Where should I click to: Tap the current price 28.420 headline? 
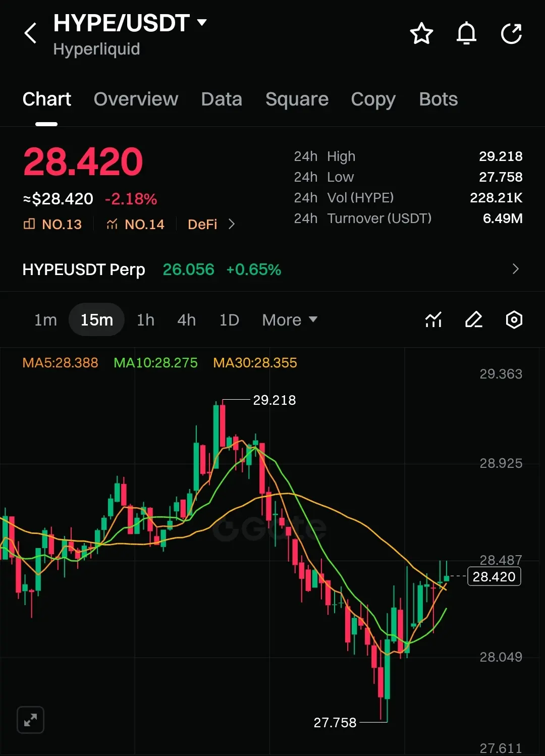pos(83,162)
